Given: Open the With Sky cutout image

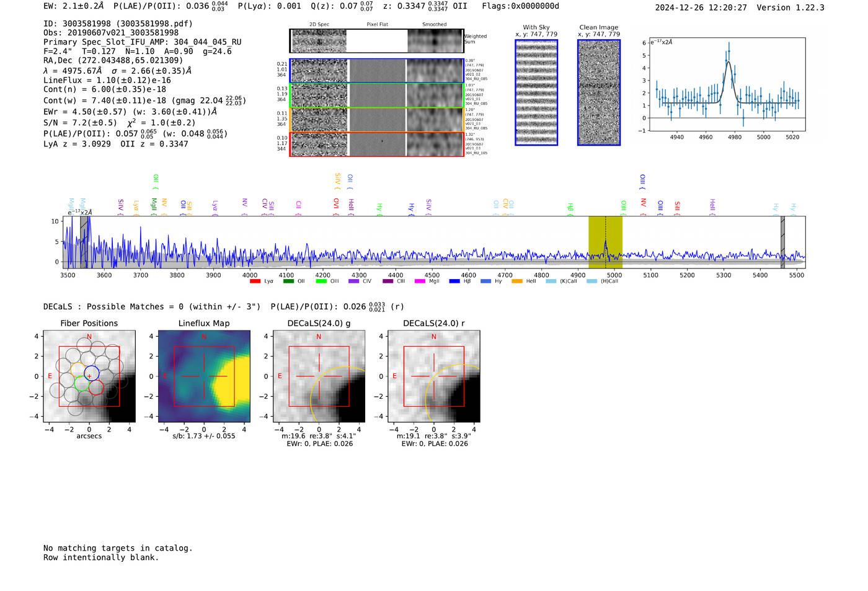Looking at the screenshot, I should (x=536, y=92).
